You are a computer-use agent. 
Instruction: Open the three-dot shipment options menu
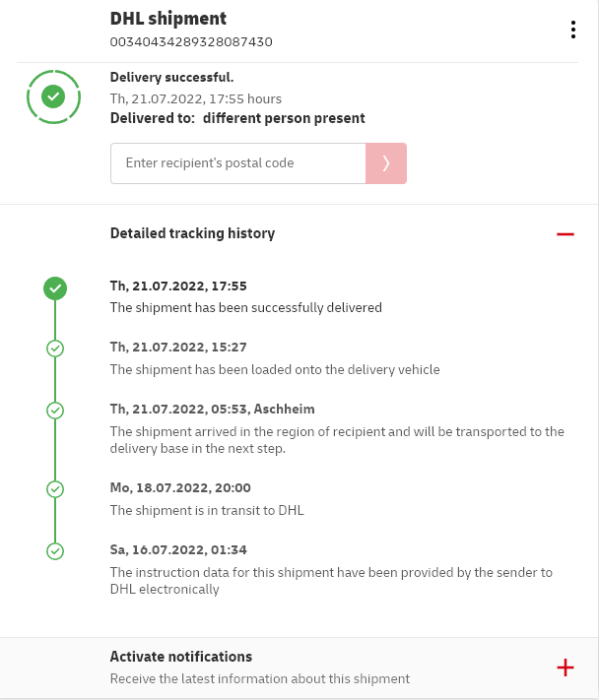572,30
